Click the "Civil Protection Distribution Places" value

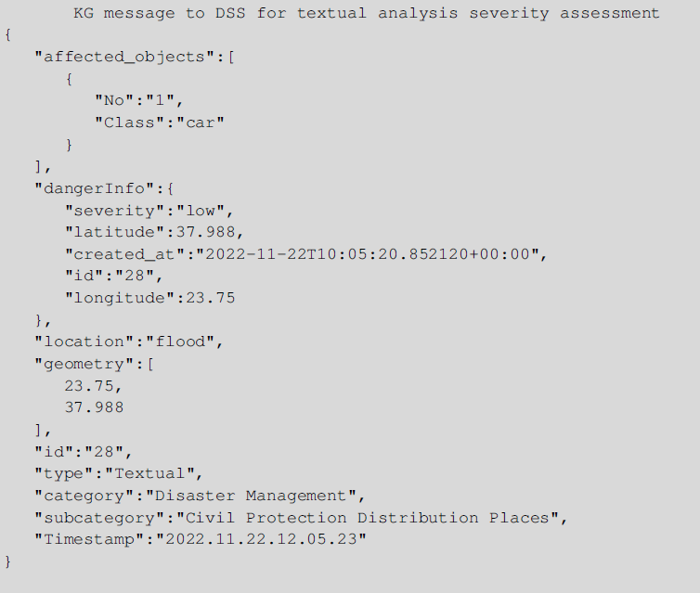pyautogui.click(x=371, y=518)
